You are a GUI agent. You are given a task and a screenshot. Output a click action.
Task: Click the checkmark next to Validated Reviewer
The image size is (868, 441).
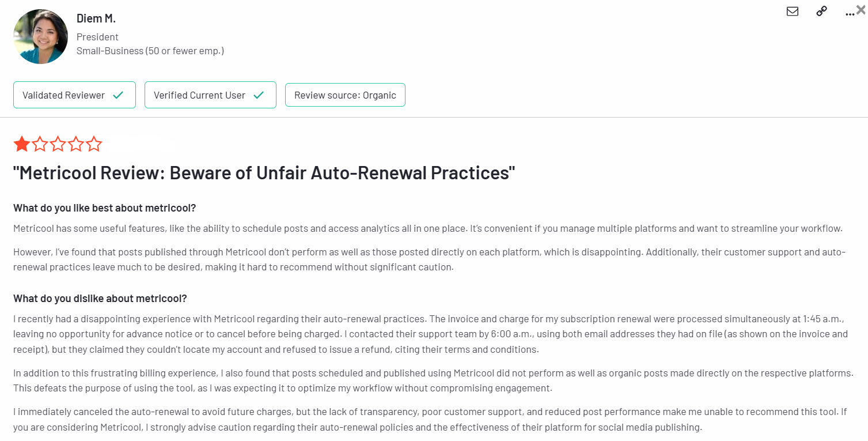pos(118,95)
